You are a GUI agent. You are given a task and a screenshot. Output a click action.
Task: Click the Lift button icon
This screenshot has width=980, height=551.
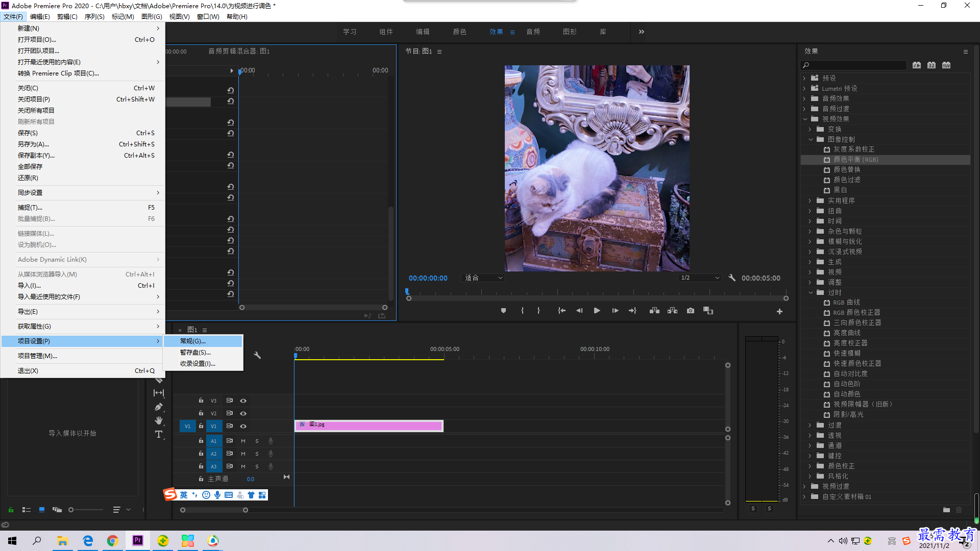click(654, 311)
